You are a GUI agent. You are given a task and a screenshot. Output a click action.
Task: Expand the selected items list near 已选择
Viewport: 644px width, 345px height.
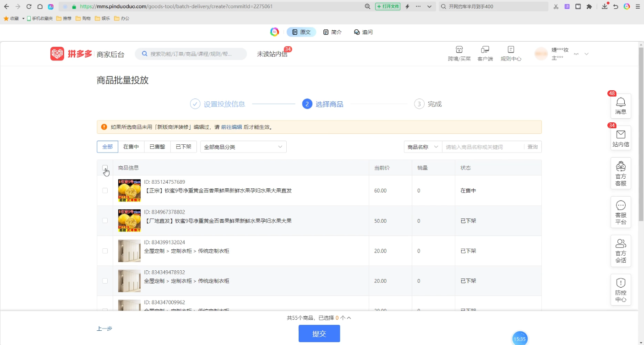point(349,318)
